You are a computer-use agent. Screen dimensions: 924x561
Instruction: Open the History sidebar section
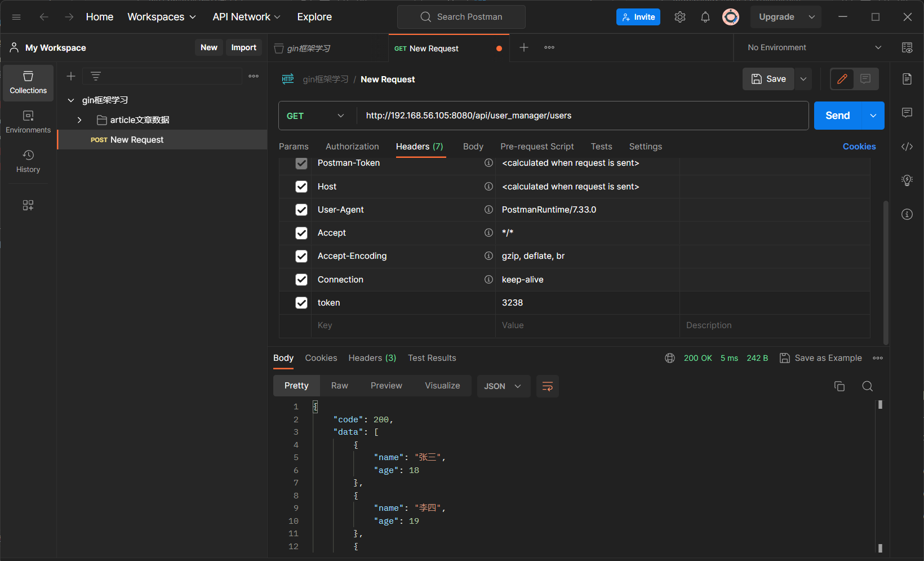(x=28, y=161)
